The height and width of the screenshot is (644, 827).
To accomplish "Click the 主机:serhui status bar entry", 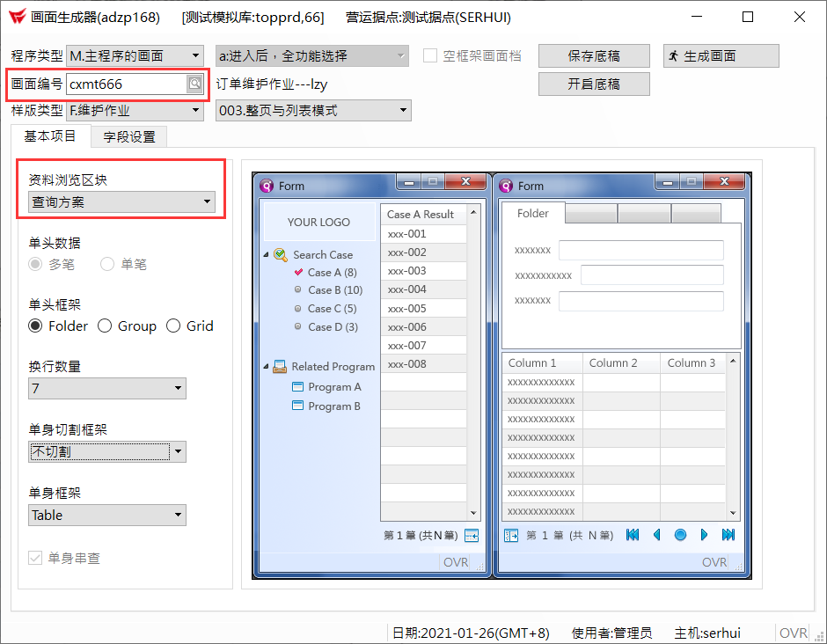I will click(707, 633).
